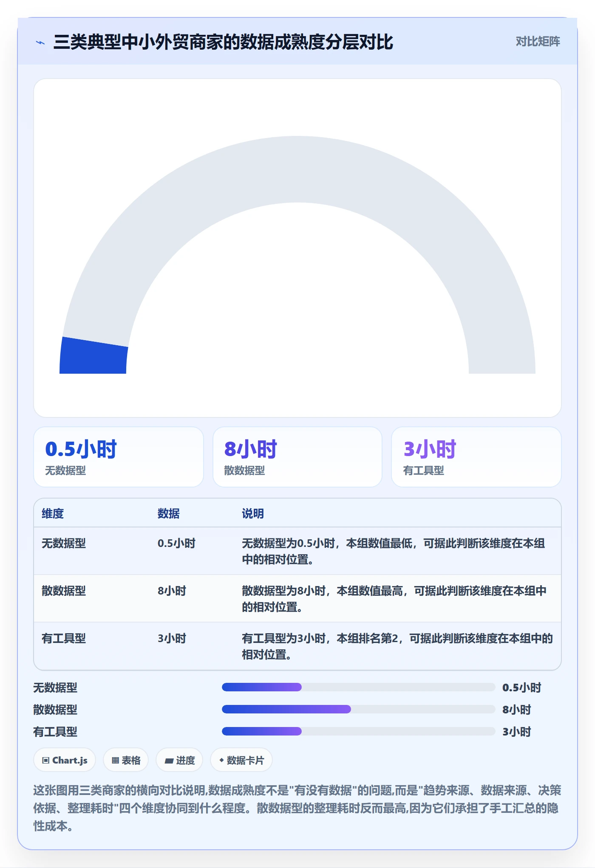Select the 散数据型 cell in the table

[64, 591]
